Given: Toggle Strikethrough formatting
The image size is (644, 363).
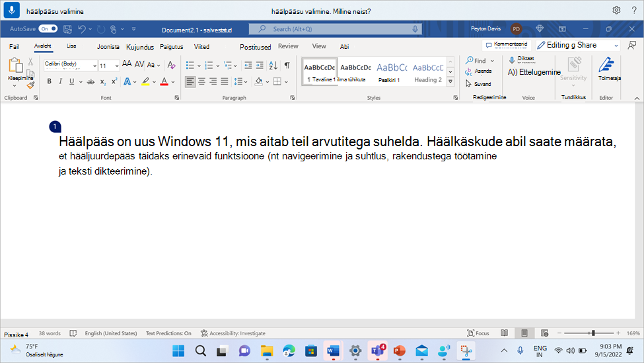Looking at the screenshot, I should coord(90,82).
